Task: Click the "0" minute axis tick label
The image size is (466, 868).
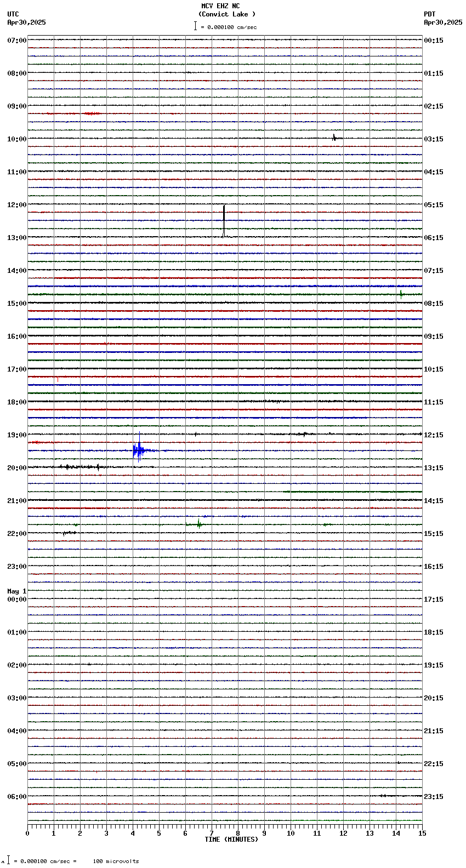Action: point(27,833)
